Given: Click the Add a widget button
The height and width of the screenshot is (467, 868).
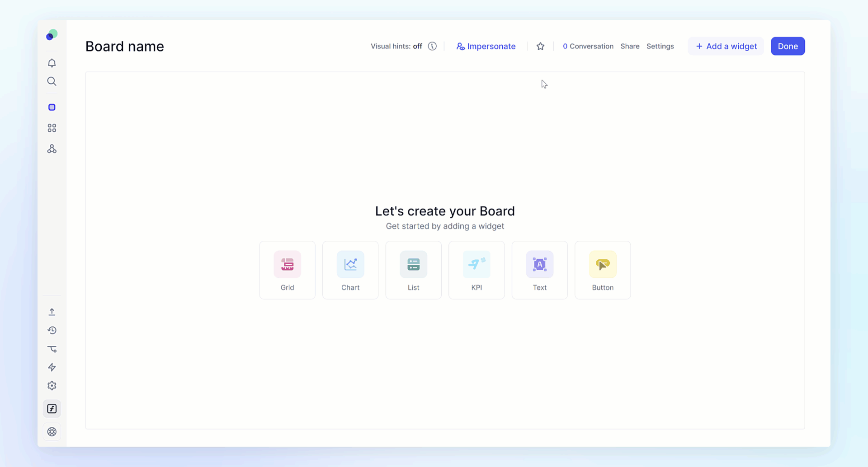Looking at the screenshot, I should [x=726, y=46].
